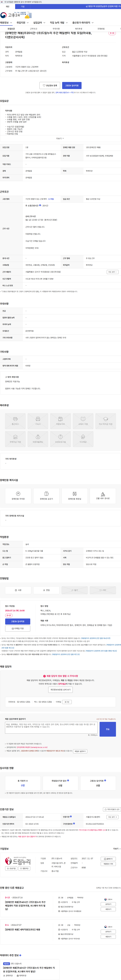
Task: Jump to the 근무조건 section tab
Action: (34, 29)
